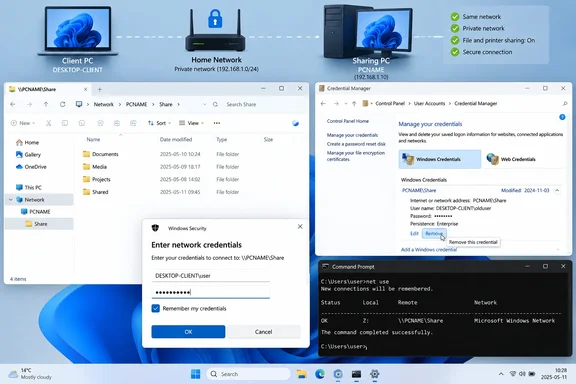The width and height of the screenshot is (576, 384).
Task: Click OK in the credentials dialog
Action: (188, 332)
